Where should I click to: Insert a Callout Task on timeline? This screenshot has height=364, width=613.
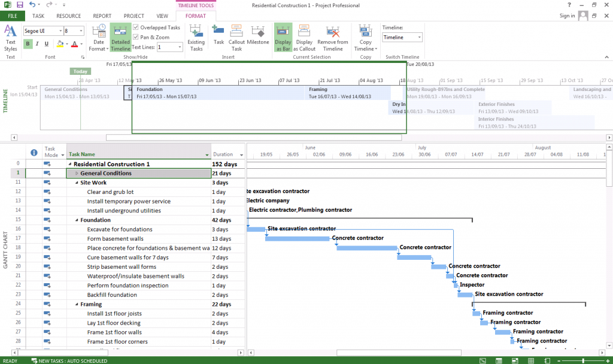coord(236,37)
